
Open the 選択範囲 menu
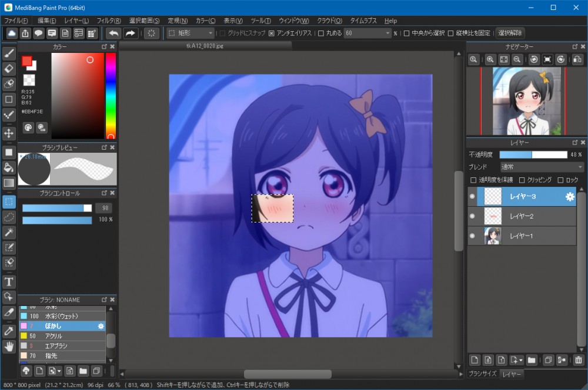(145, 21)
